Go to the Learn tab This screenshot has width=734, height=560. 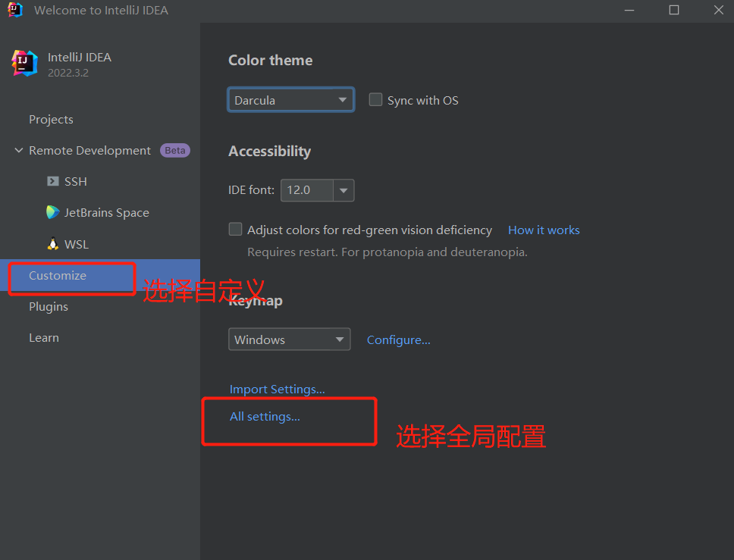coord(44,338)
